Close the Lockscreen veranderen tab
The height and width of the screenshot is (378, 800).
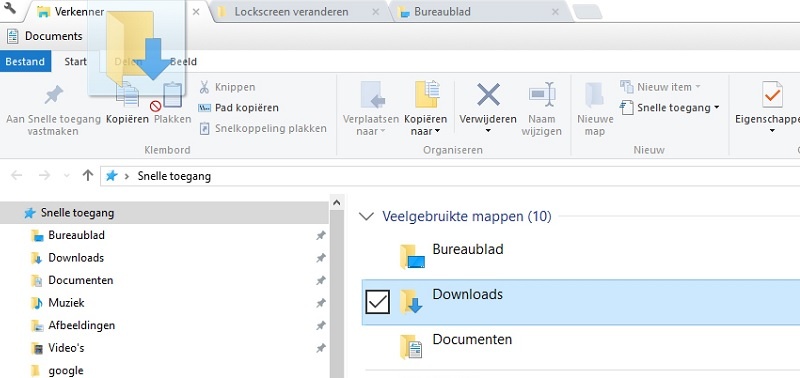pyautogui.click(x=376, y=12)
